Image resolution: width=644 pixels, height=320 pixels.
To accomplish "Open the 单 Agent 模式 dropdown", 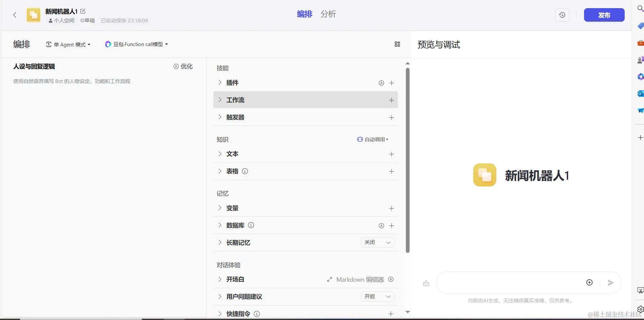I will pos(68,44).
